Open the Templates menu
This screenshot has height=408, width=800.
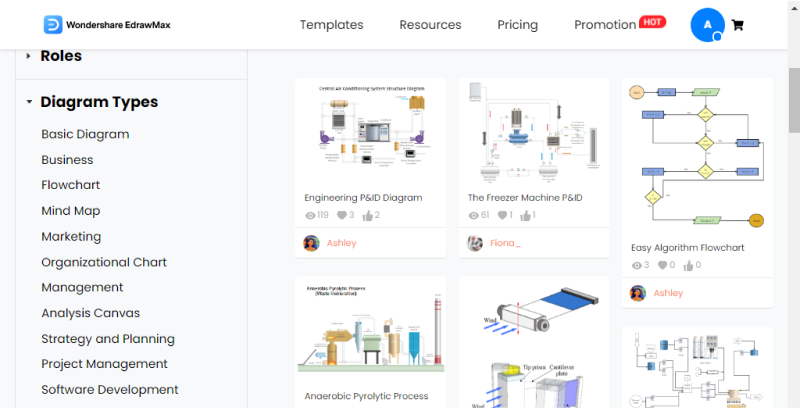332,24
